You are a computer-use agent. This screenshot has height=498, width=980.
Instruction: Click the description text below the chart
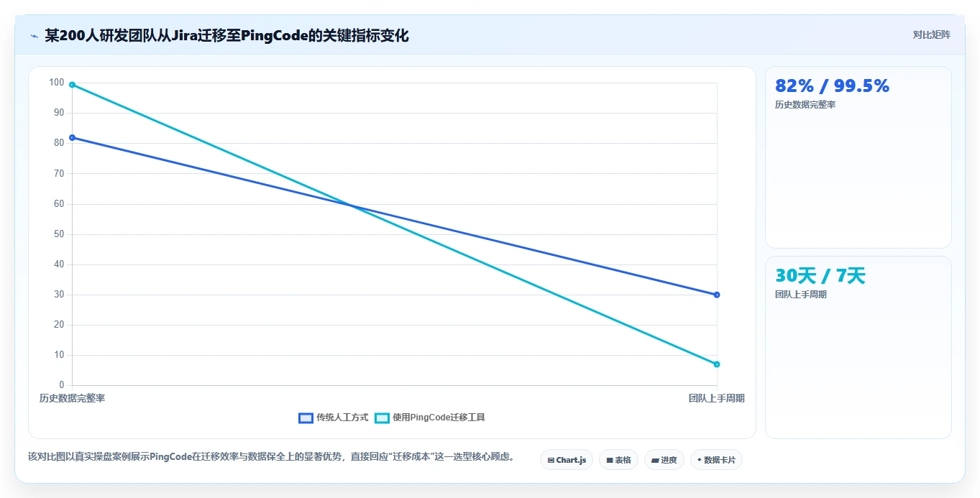pyautogui.click(x=271, y=457)
